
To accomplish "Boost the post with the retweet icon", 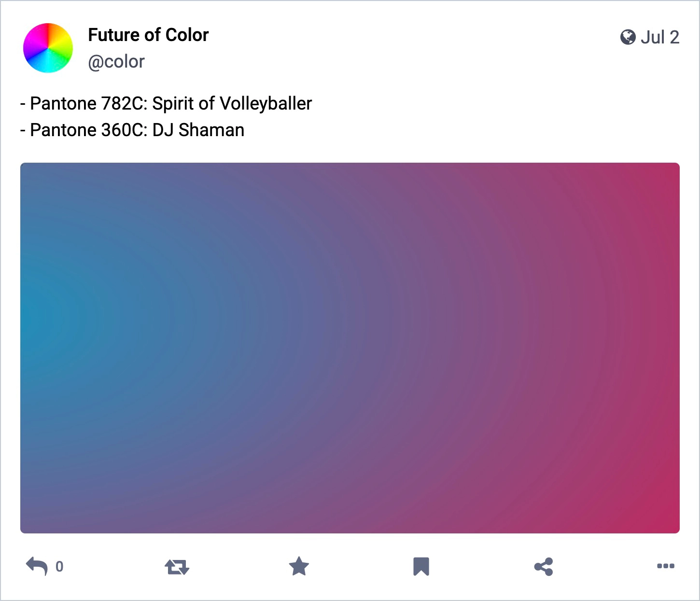I will click(x=177, y=567).
